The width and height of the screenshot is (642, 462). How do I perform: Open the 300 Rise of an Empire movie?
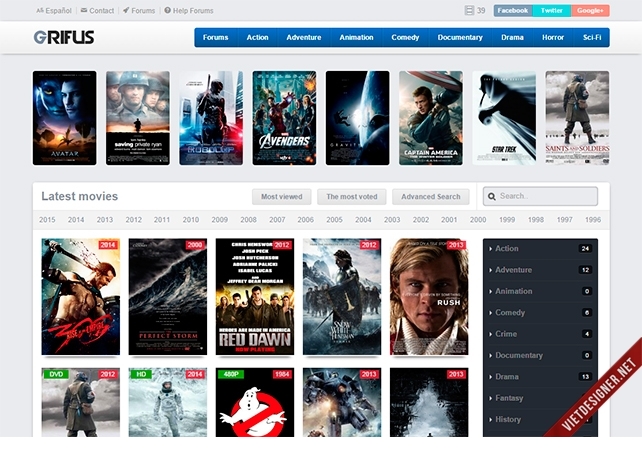tap(81, 297)
